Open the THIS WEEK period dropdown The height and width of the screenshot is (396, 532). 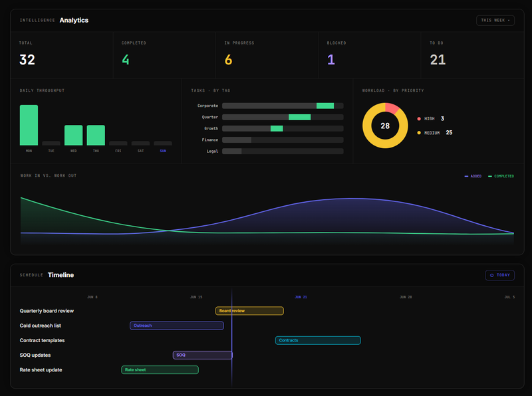(495, 21)
